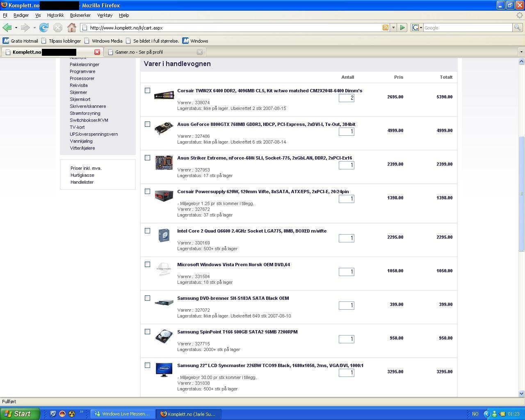Click the page scrollbar up arrow
The height and width of the screenshot is (420, 525).
521,62
